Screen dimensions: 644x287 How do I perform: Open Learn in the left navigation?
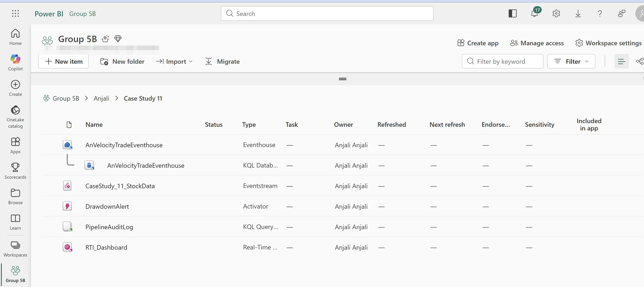(15, 222)
